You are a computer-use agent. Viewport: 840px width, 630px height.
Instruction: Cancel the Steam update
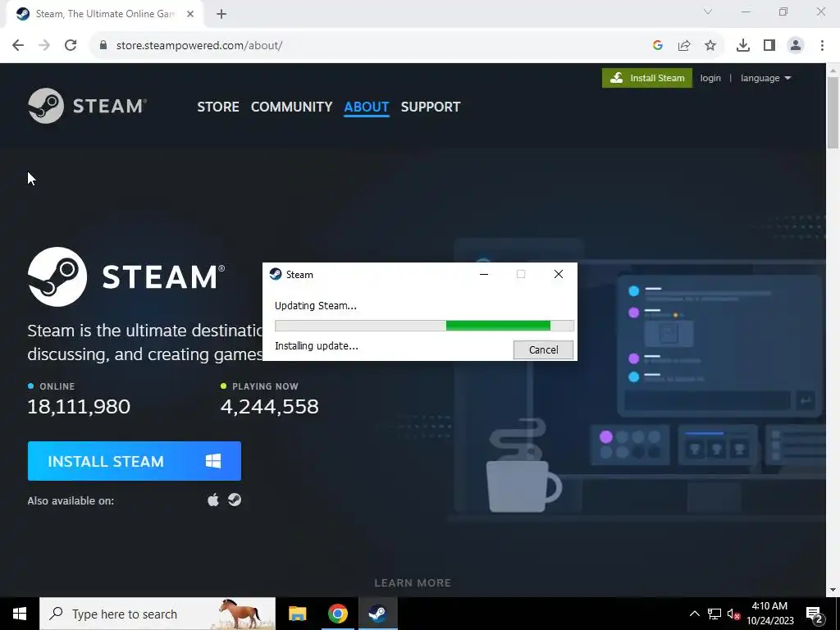click(x=543, y=349)
